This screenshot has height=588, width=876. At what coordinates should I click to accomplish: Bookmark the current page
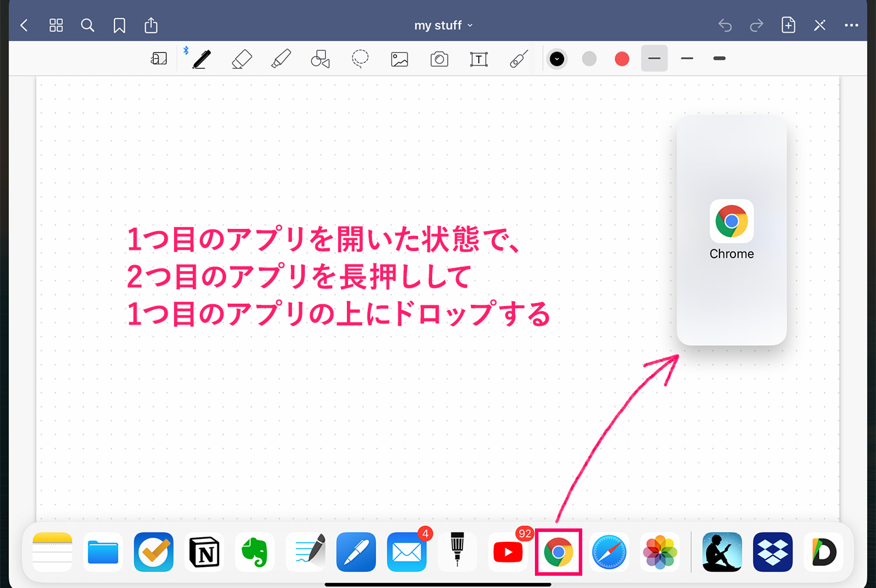pos(119,25)
